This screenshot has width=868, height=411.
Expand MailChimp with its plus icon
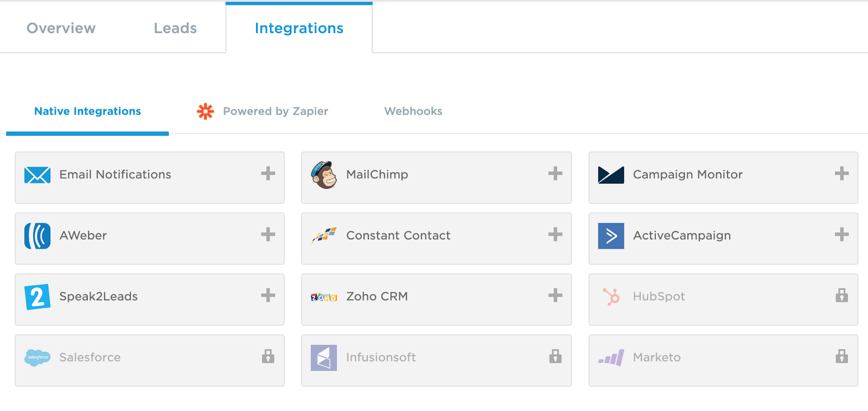coord(555,174)
